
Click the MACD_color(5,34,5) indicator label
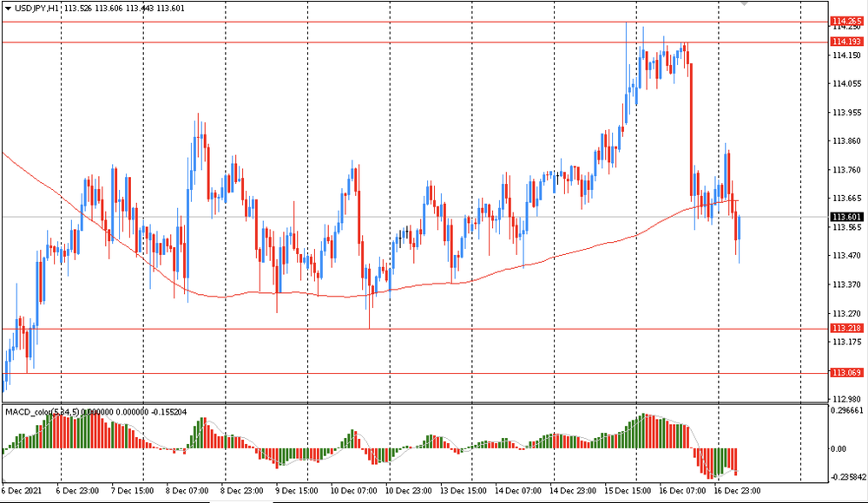43,411
